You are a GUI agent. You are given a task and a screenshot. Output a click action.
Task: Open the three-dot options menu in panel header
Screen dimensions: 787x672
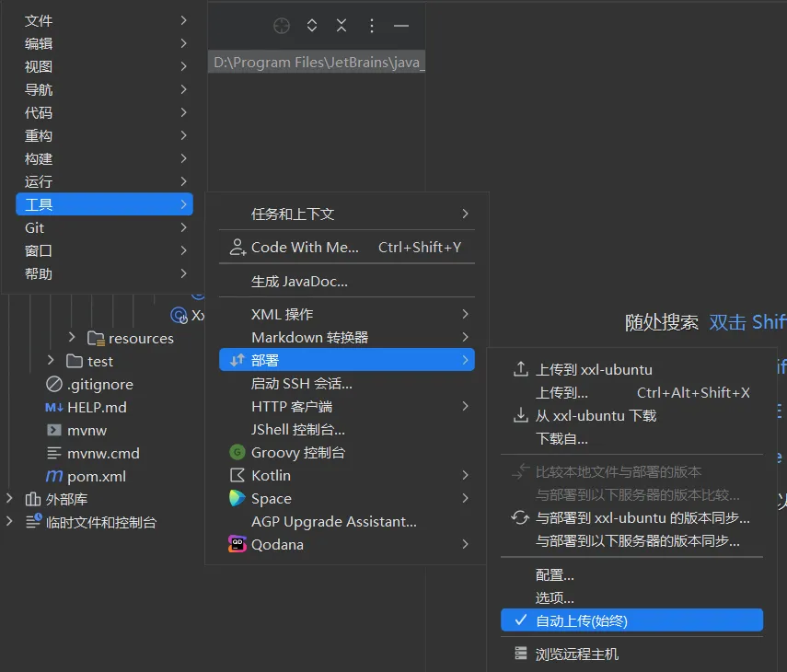(x=372, y=26)
